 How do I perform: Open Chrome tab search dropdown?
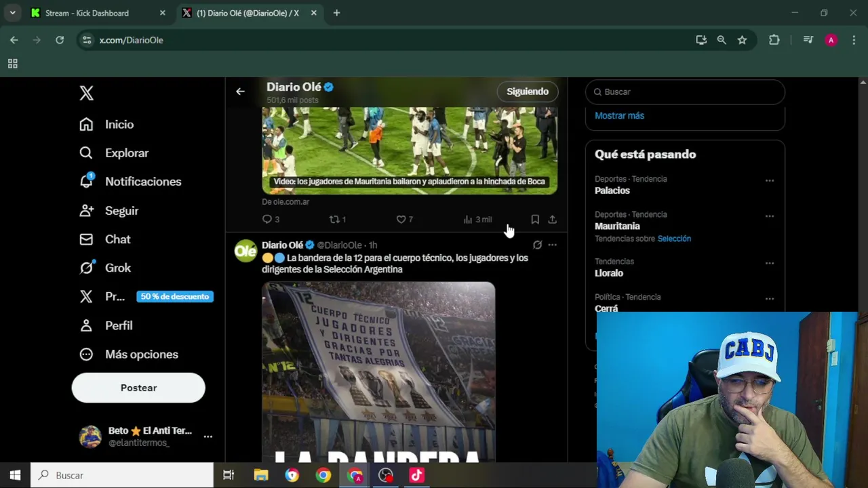pos(12,13)
